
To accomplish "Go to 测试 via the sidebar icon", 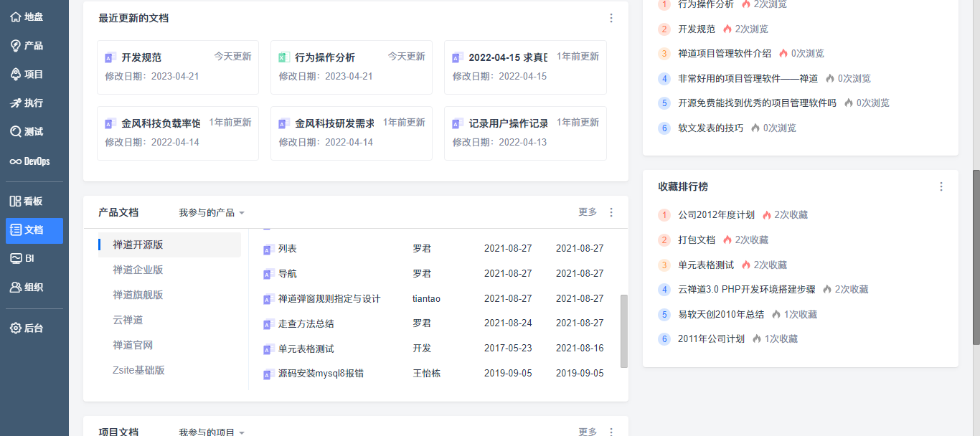I will 34,132.
